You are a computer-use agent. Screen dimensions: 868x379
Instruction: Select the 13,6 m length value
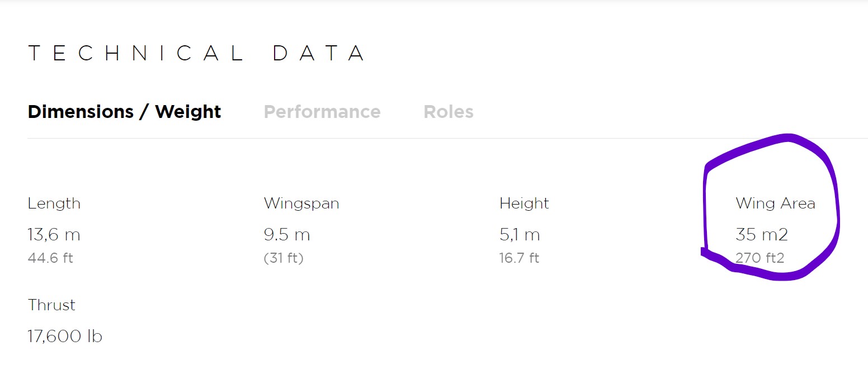[54, 235]
